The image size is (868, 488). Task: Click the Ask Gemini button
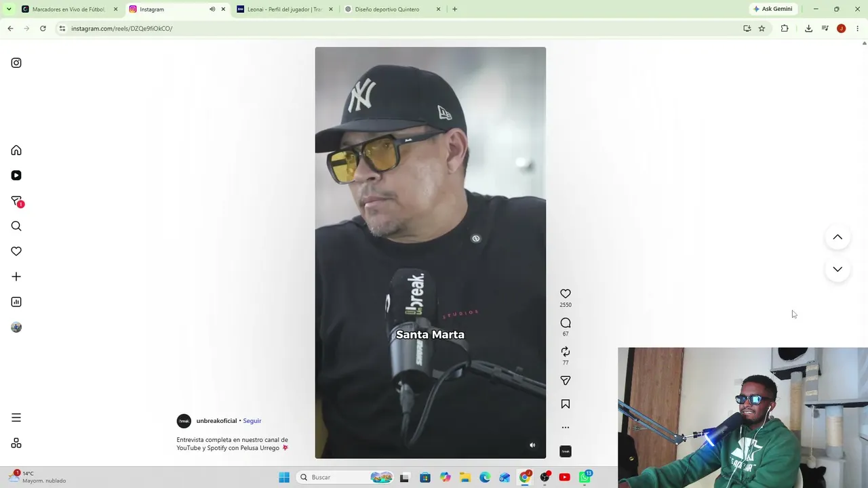click(x=773, y=9)
